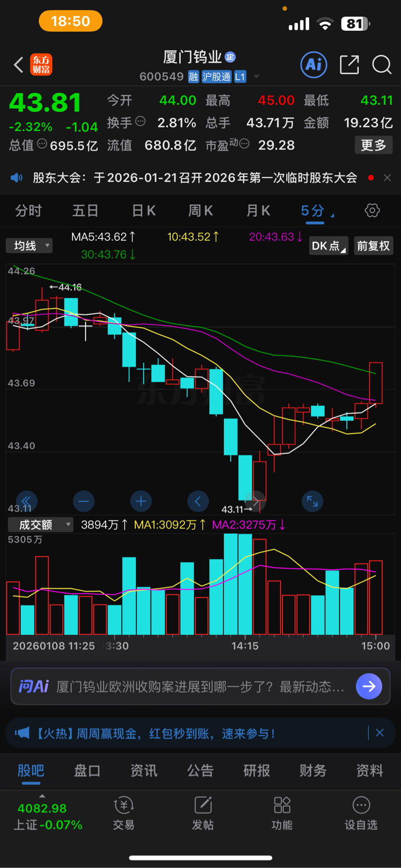Zoom out chart with minus button
The height and width of the screenshot is (868, 401).
84,501
